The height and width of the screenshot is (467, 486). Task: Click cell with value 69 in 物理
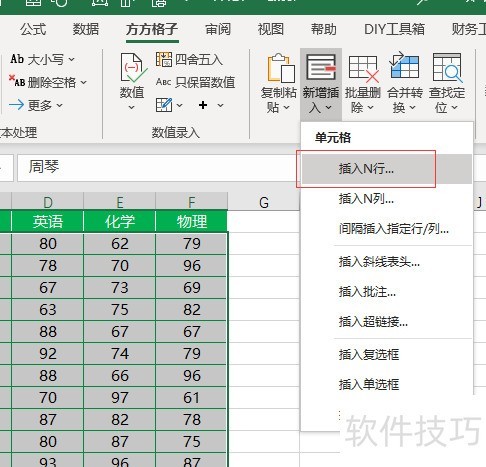click(x=192, y=288)
